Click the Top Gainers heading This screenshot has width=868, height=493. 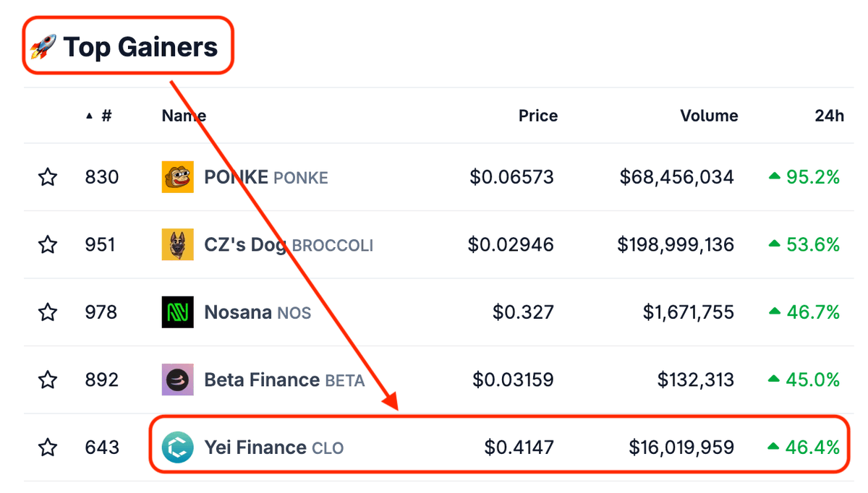pyautogui.click(x=140, y=48)
